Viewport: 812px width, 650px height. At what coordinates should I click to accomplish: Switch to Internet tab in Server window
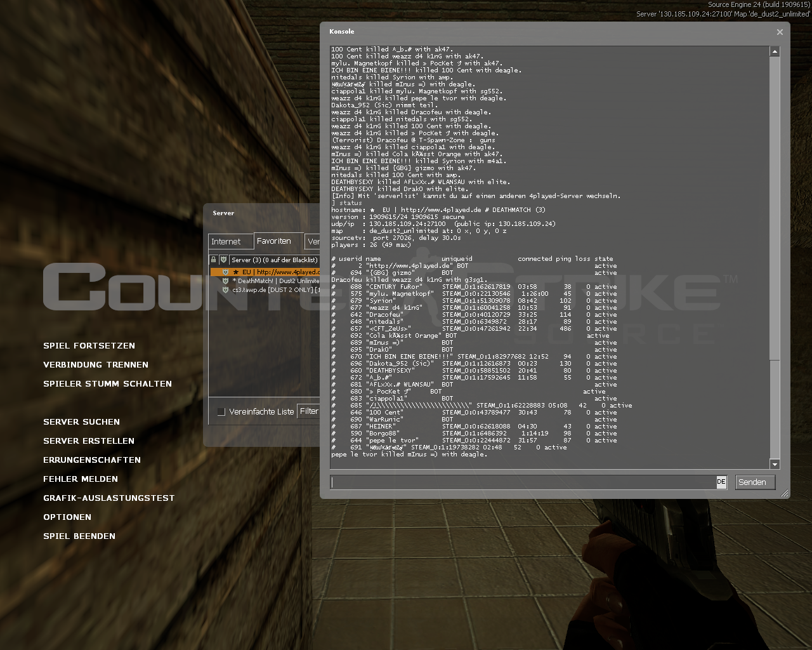pos(230,242)
